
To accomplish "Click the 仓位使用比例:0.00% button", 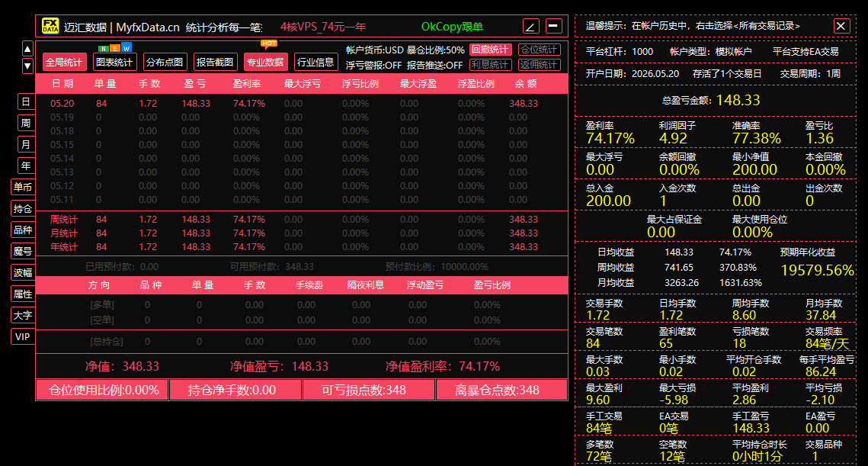I will pyautogui.click(x=103, y=390).
